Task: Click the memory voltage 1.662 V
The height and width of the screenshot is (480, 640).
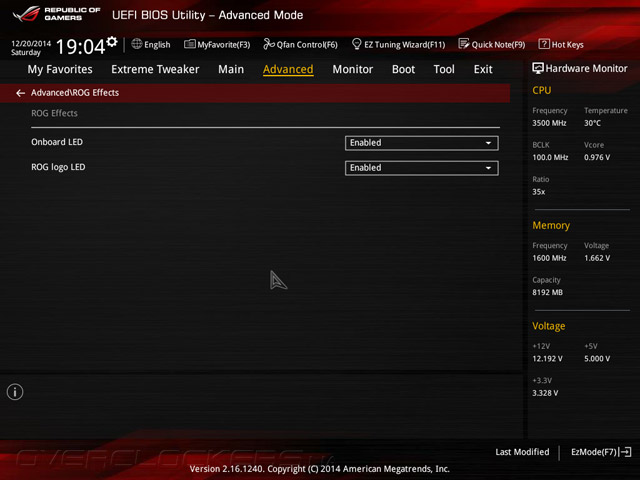Action: click(597, 258)
